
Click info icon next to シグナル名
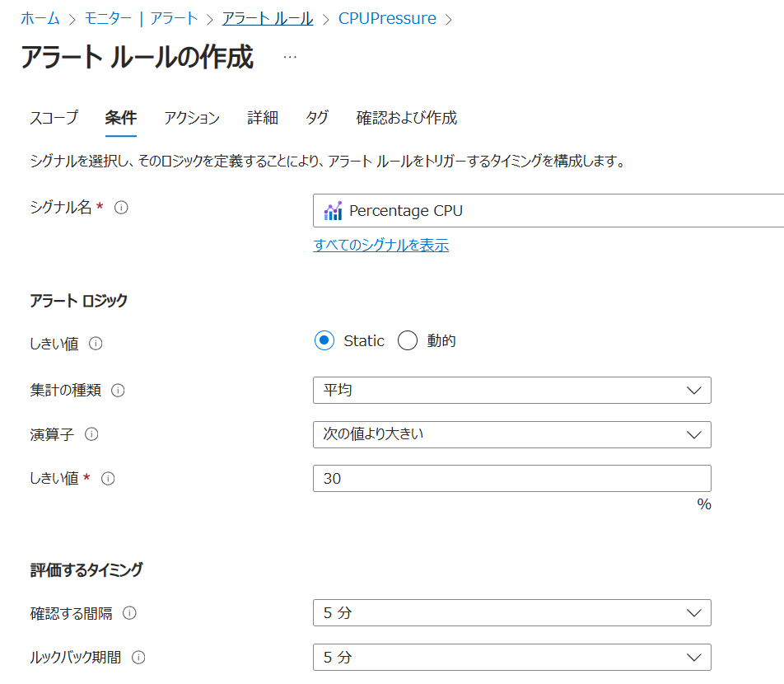click(121, 208)
